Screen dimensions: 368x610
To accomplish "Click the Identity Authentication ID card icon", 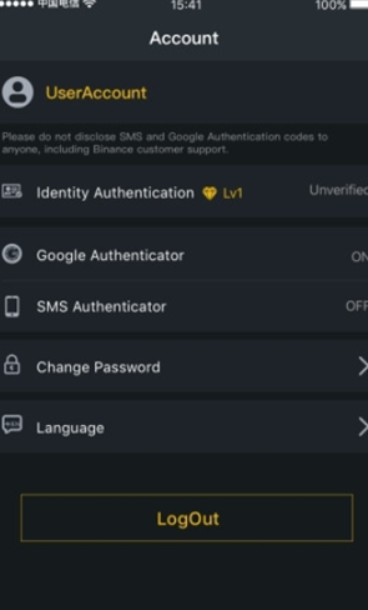I will pos(12,191).
